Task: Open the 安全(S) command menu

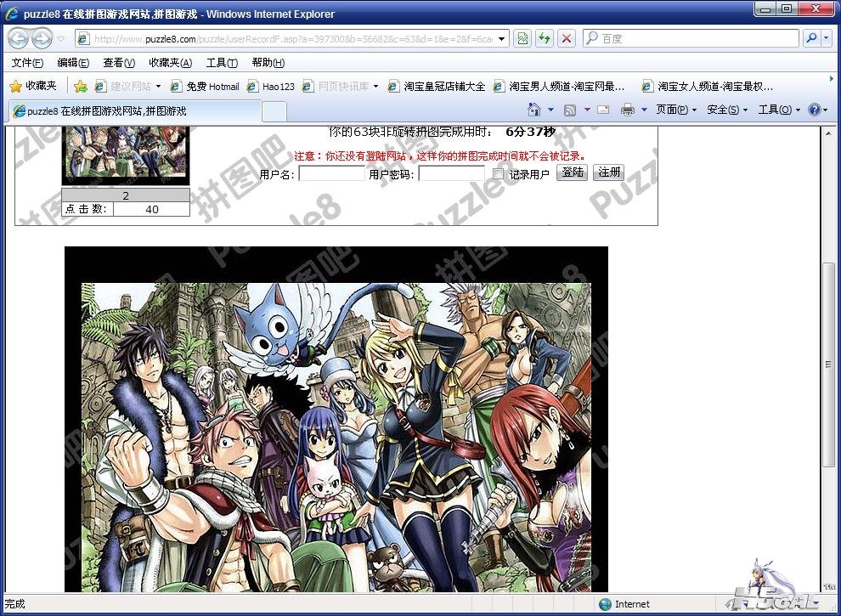Action: click(x=727, y=110)
